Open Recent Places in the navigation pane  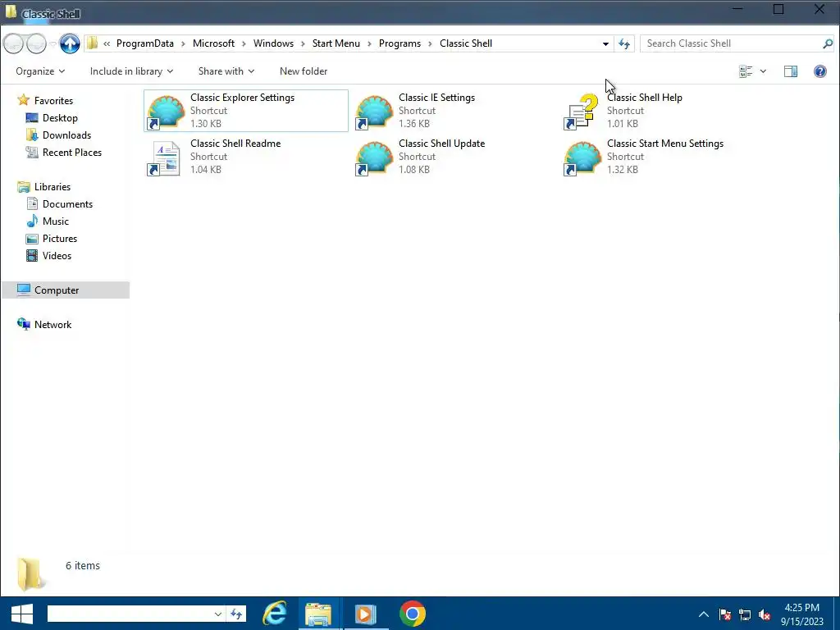point(72,152)
